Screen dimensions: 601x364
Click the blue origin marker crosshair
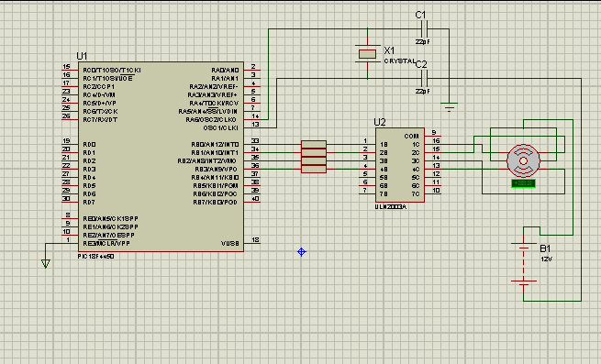pyautogui.click(x=302, y=252)
